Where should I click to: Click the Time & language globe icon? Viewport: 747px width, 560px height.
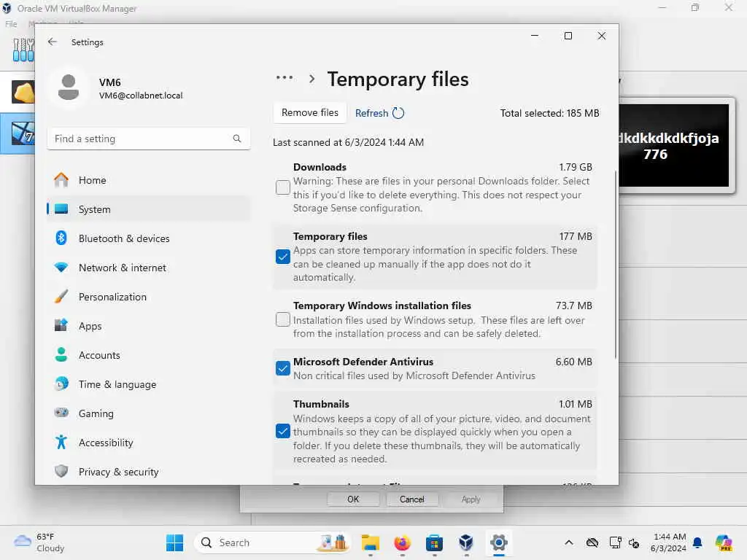(61, 384)
